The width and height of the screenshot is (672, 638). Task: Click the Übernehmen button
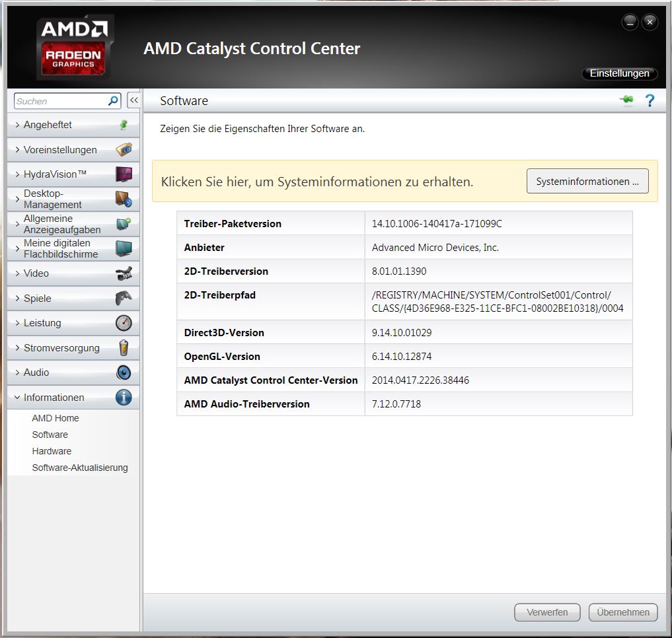click(x=622, y=612)
